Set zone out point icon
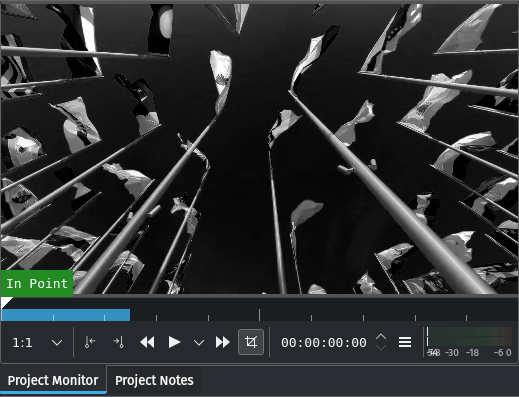Image resolution: width=519 pixels, height=397 pixels. 118,342
